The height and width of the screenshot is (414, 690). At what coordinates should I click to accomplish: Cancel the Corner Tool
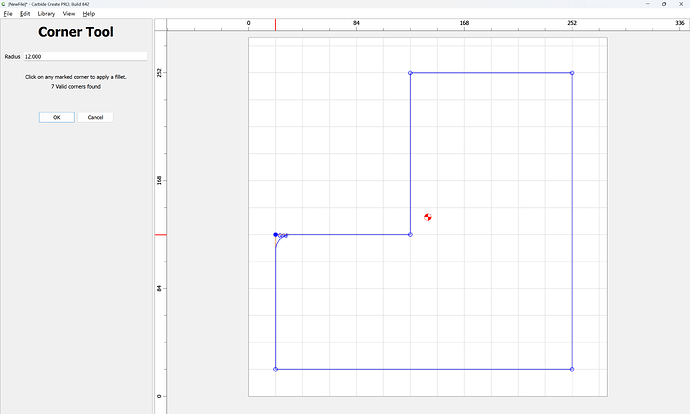(x=95, y=117)
